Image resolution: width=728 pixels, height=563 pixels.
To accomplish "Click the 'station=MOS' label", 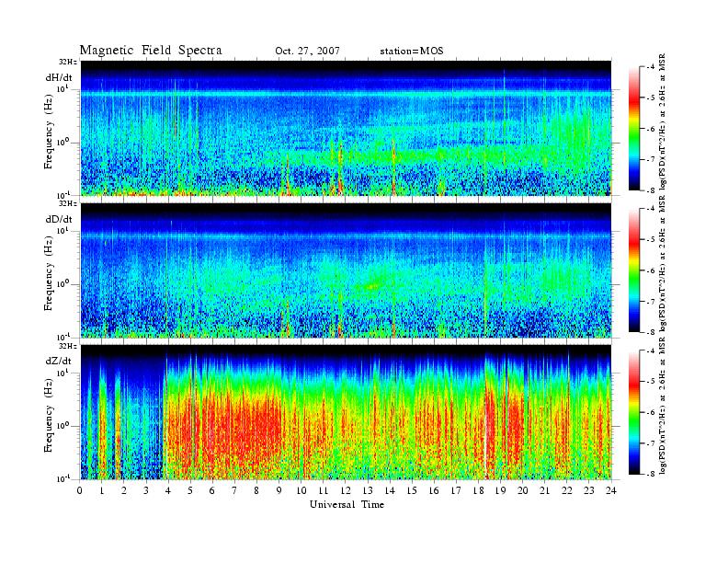I will point(412,52).
